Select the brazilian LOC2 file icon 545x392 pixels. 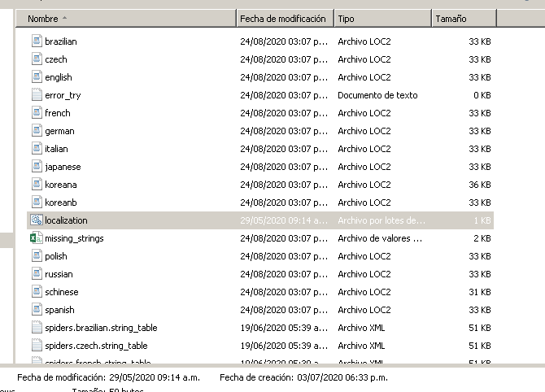pos(37,41)
